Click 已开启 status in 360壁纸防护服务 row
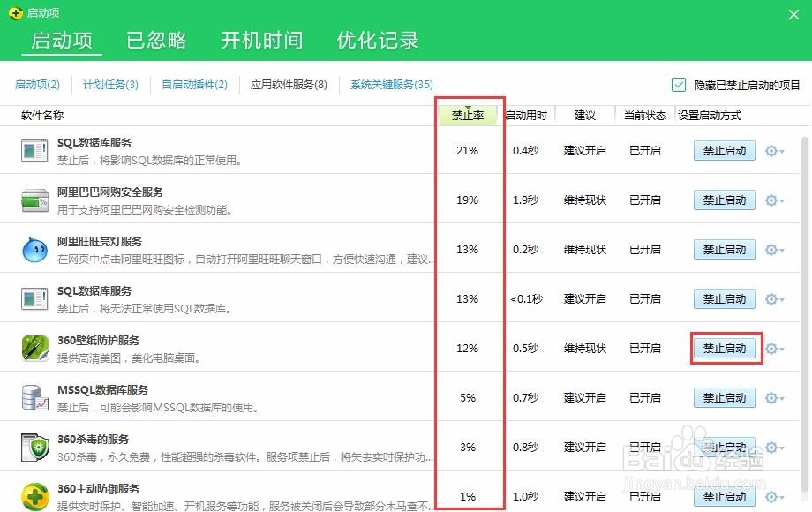 tap(644, 349)
